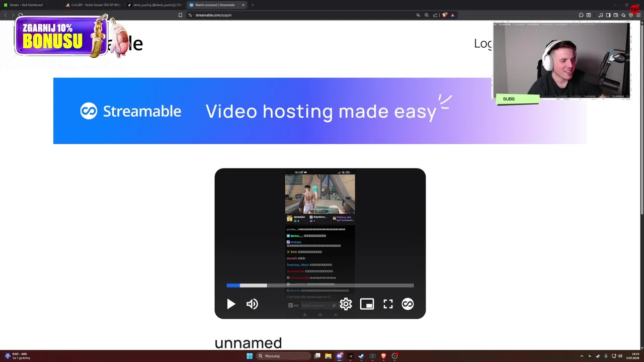This screenshot has width=644, height=362.
Task: Open Steam from the taskbar
Action: pos(361,356)
